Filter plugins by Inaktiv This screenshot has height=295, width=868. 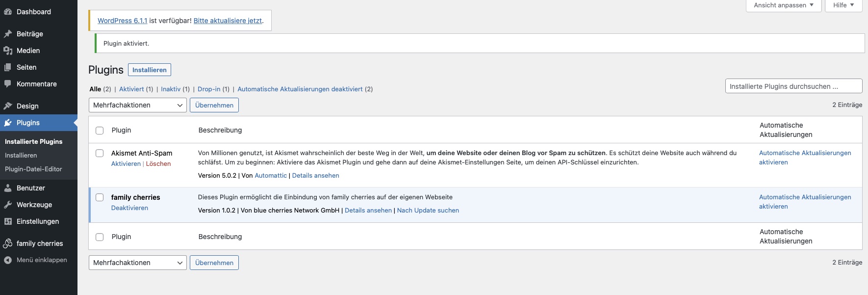click(170, 89)
